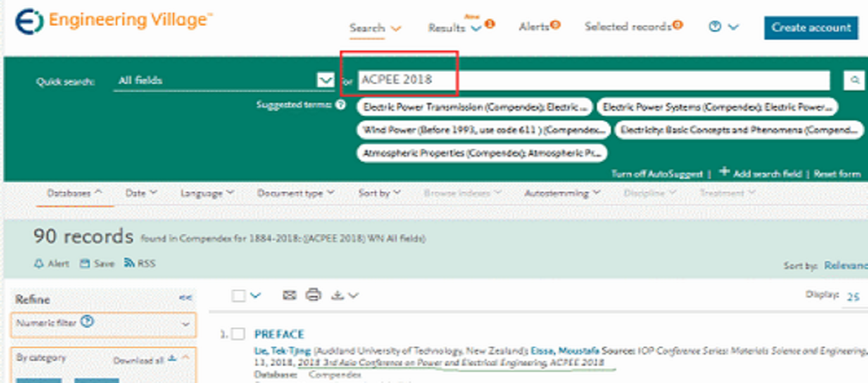Open the Alerts tab
The width and height of the screenshot is (868, 383).
click(x=539, y=27)
